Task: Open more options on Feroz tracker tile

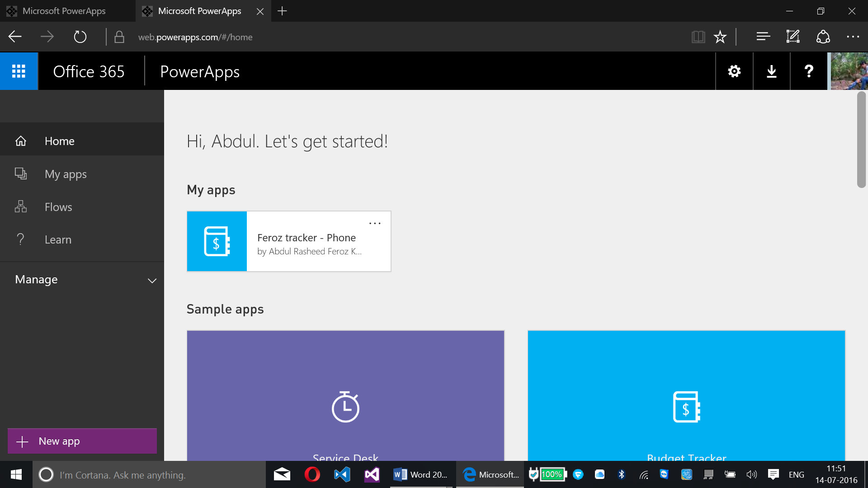Action: pyautogui.click(x=375, y=223)
